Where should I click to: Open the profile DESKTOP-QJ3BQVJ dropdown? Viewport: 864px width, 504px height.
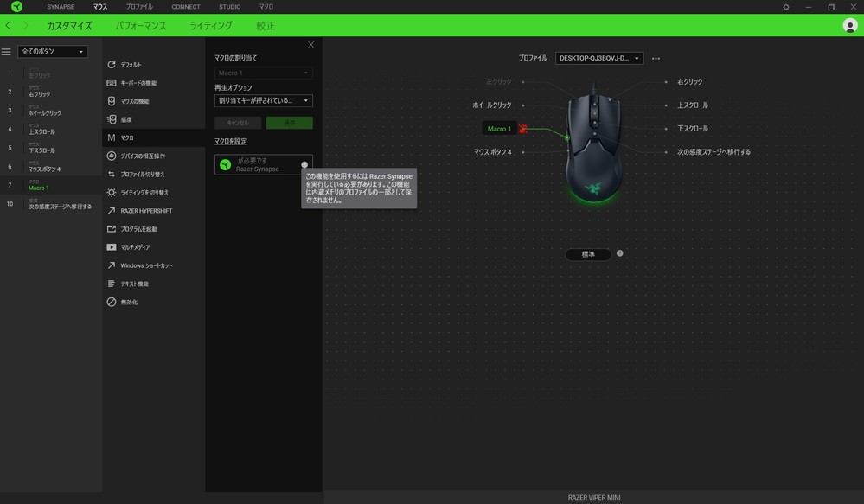(599, 59)
